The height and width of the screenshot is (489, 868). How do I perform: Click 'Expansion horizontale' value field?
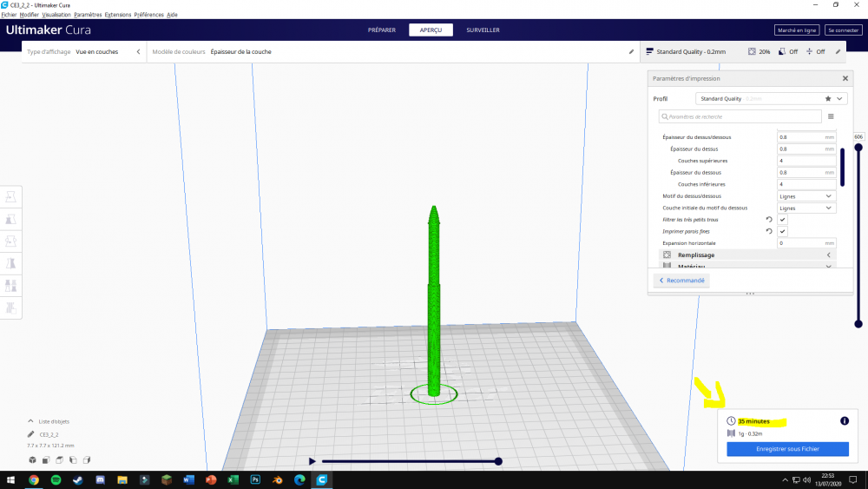tap(806, 243)
